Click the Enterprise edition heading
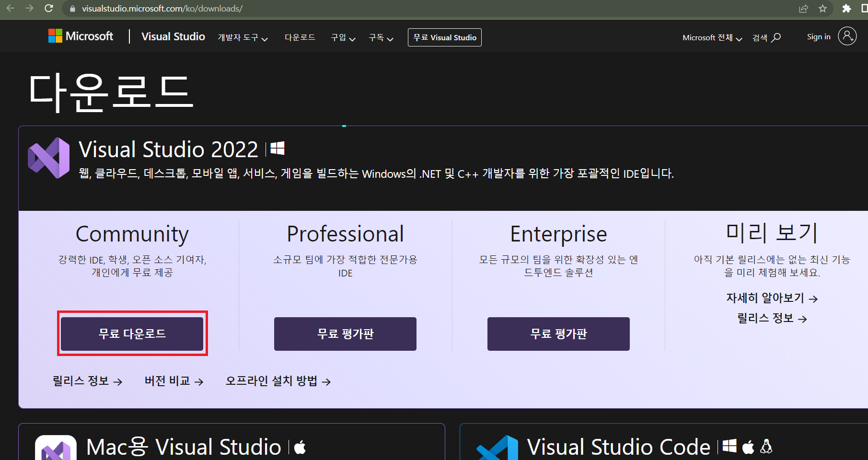The height and width of the screenshot is (460, 868). coord(558,234)
